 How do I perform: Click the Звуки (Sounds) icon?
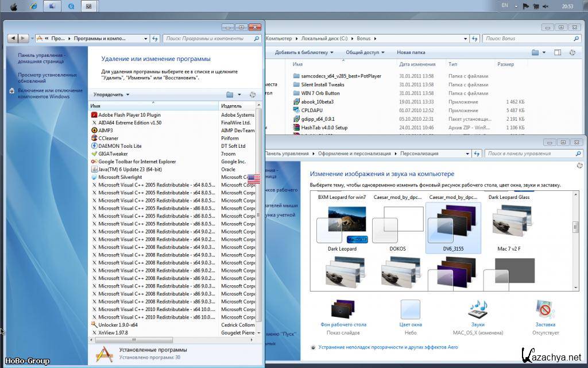click(477, 310)
